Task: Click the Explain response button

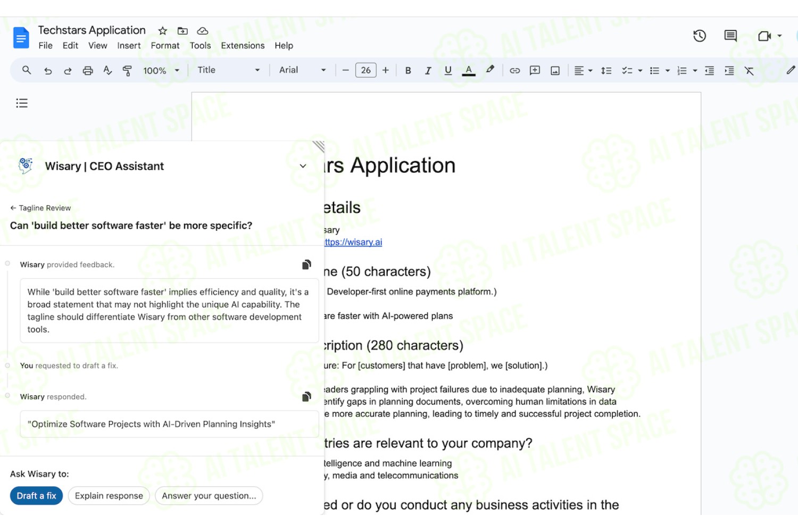Action: 109,496
